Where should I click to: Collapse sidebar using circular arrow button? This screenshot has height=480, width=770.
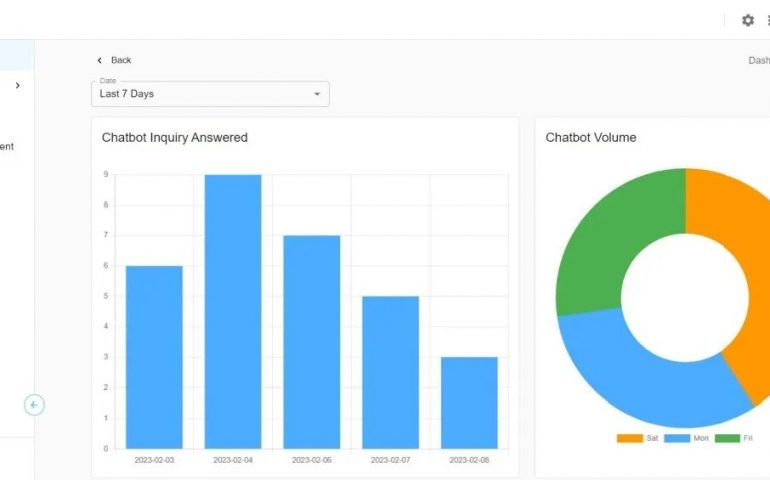pos(34,405)
